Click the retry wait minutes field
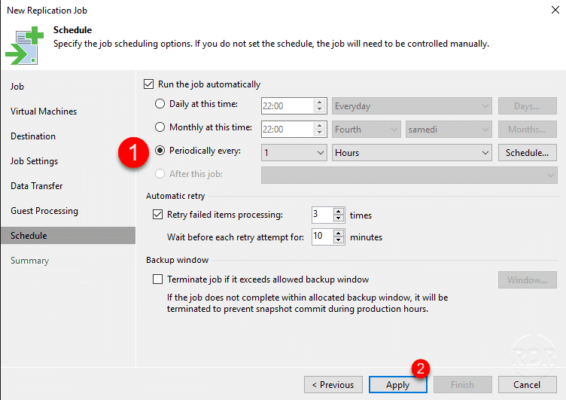Screen dimensions: 566x400 click(322, 237)
